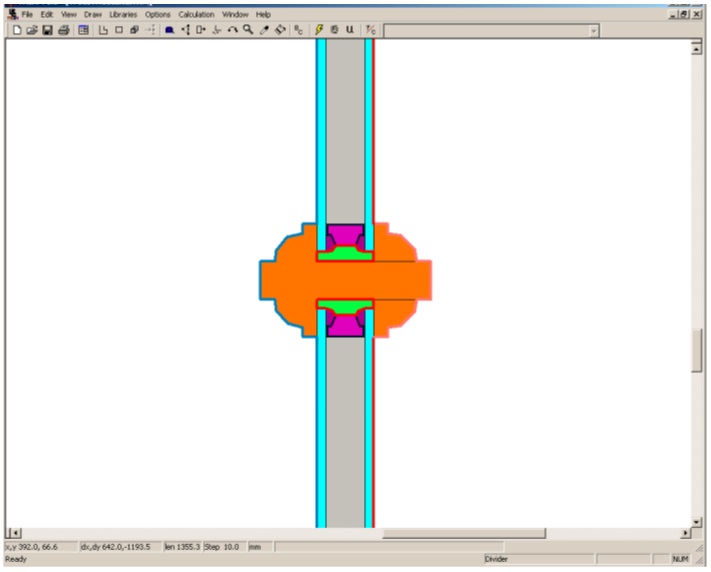Select the magnifier zoom tool
The image size is (711, 572).
[x=248, y=30]
